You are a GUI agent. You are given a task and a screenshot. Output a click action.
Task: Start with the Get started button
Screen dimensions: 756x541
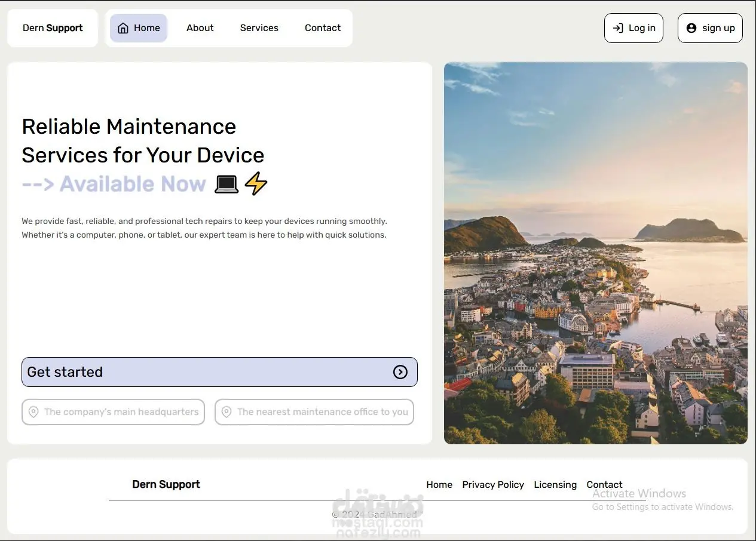[x=219, y=372]
